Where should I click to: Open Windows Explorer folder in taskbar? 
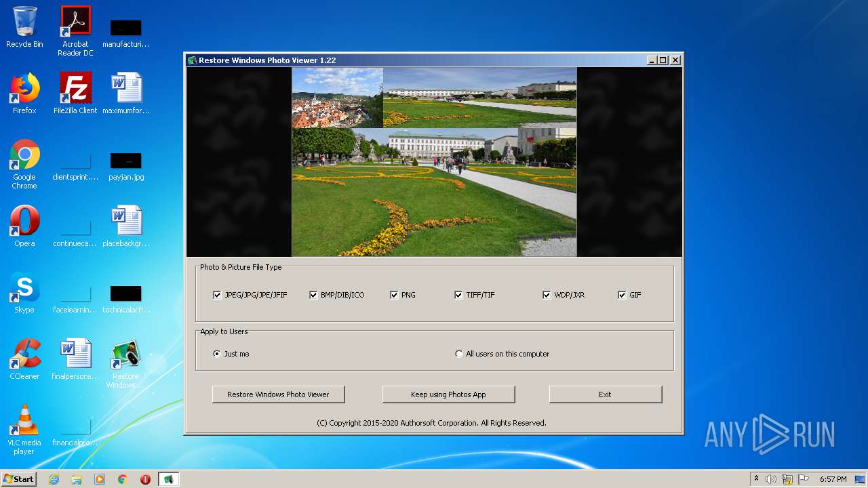[x=77, y=479]
